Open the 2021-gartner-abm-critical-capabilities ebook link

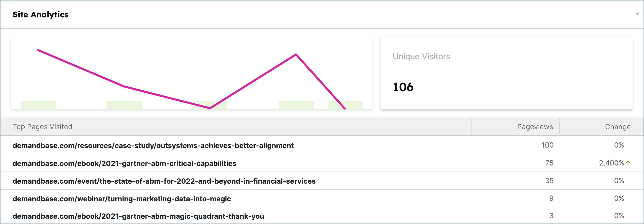pos(124,163)
